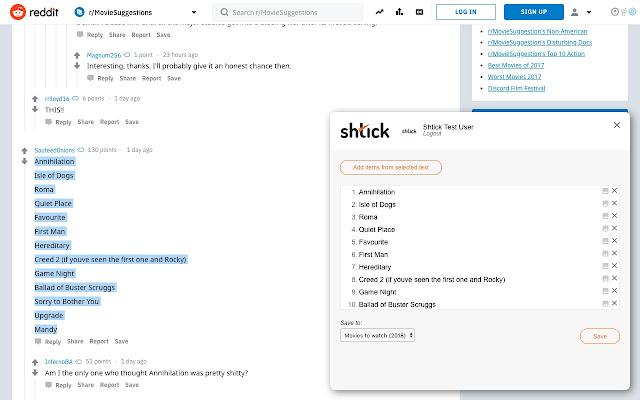Upvote rrlloyd16's THIS!! comment
This screenshot has height=400, width=640.
(35, 99)
